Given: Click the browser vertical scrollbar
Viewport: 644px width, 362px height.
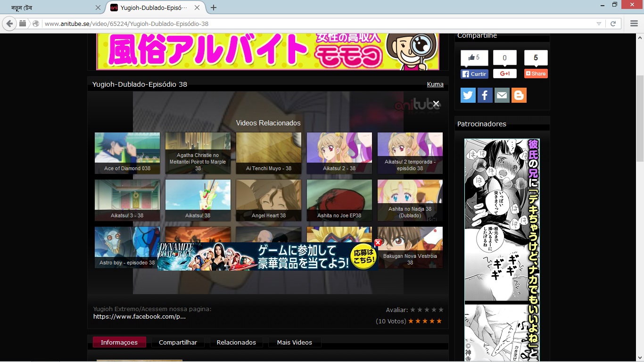Looking at the screenshot, I should click(640, 118).
